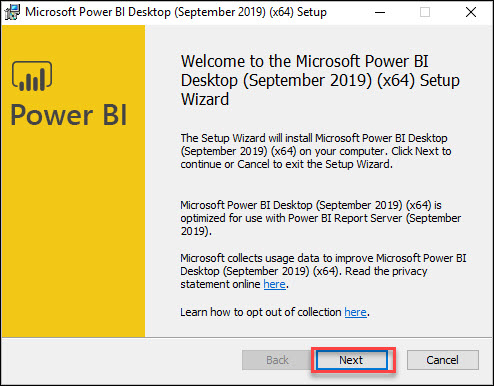Viewport: 494px width, 386px height.
Task: Click the 'Power BI' text in yellow banner
Action: click(x=69, y=115)
